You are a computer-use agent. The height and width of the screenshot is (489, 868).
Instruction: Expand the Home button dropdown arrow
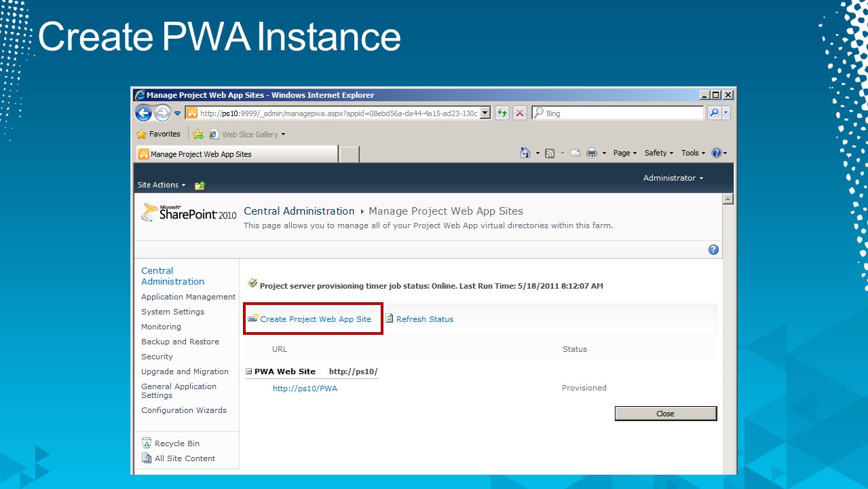[x=537, y=153]
